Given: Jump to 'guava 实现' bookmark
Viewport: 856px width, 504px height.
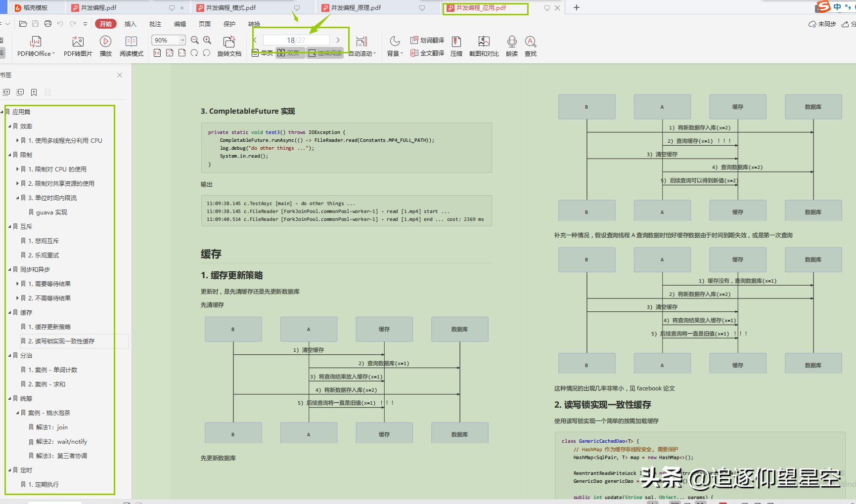Looking at the screenshot, I should (51, 212).
